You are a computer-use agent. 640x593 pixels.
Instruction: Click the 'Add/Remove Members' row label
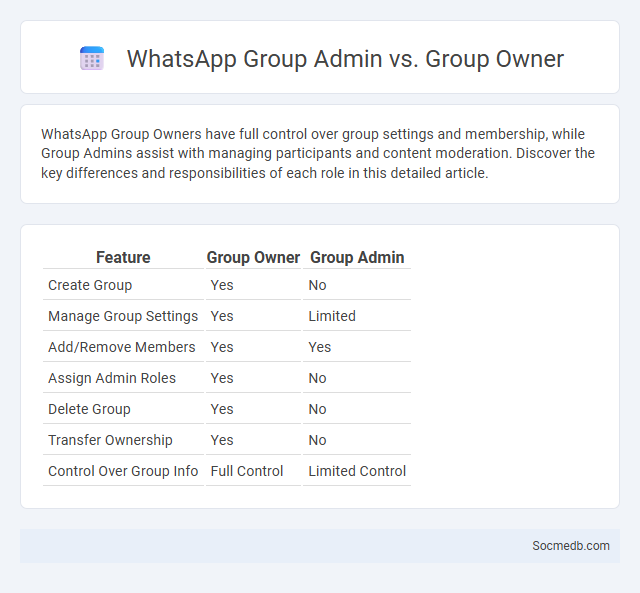point(122,347)
